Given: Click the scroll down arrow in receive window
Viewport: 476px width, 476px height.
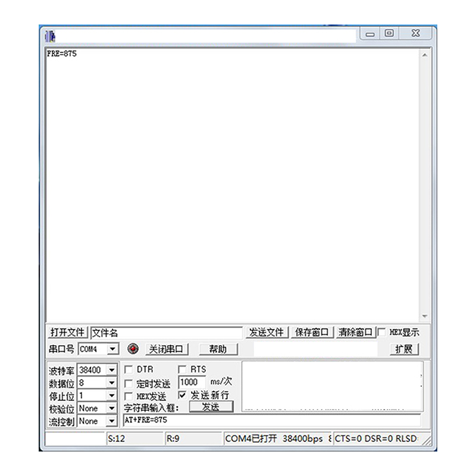Looking at the screenshot, I should pyautogui.click(x=424, y=317).
